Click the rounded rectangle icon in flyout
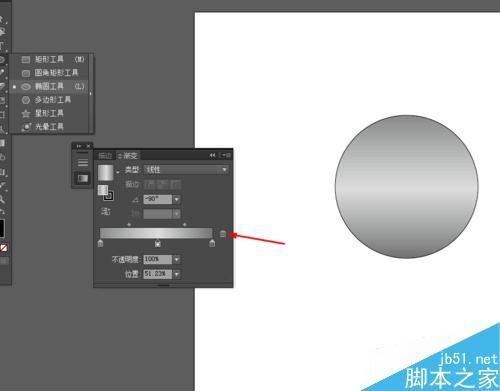The width and height of the screenshot is (500, 391). pos(26,73)
